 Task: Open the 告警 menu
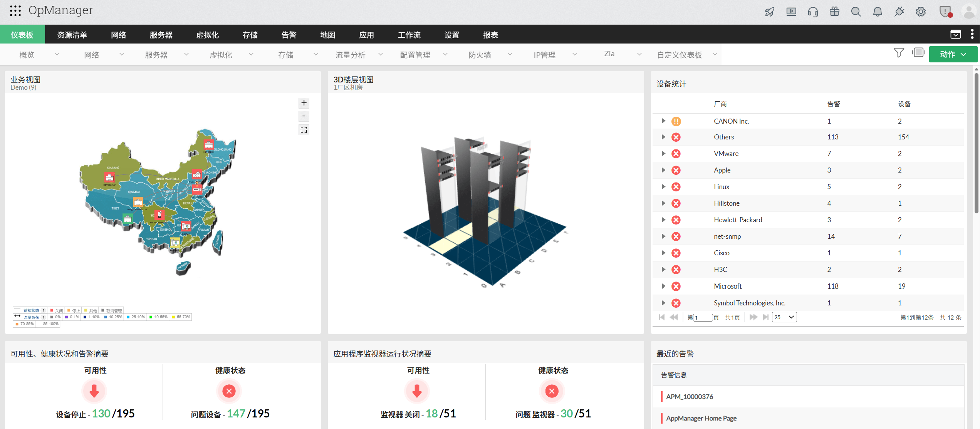(x=289, y=35)
